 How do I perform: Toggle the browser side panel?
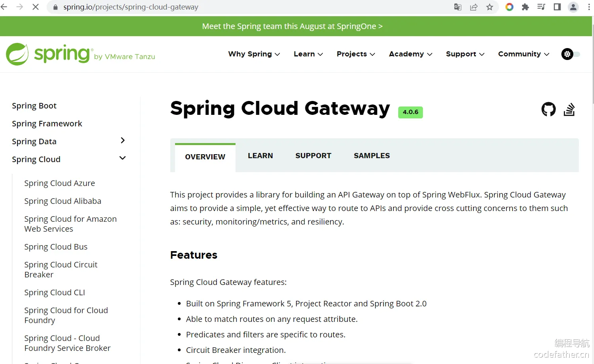coord(557,7)
